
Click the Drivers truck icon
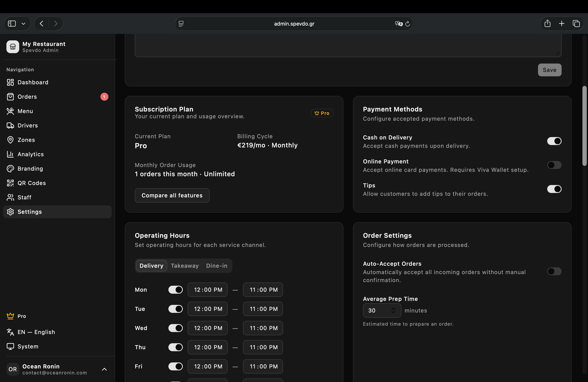pos(10,125)
